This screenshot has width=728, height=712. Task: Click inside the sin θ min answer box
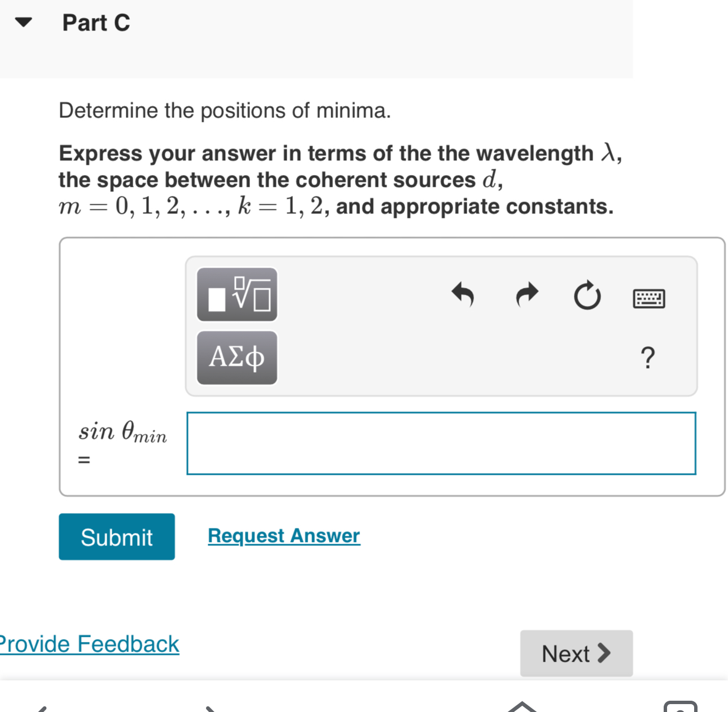pos(441,443)
